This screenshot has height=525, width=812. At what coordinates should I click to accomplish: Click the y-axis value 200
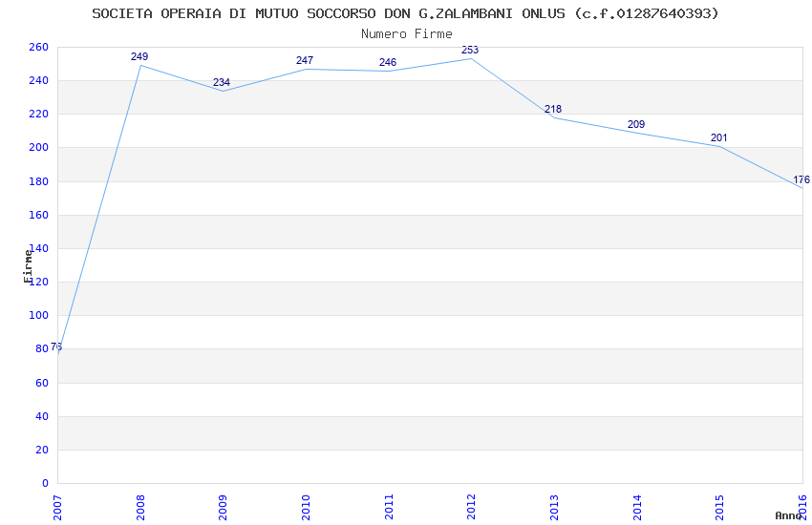pos(39,147)
